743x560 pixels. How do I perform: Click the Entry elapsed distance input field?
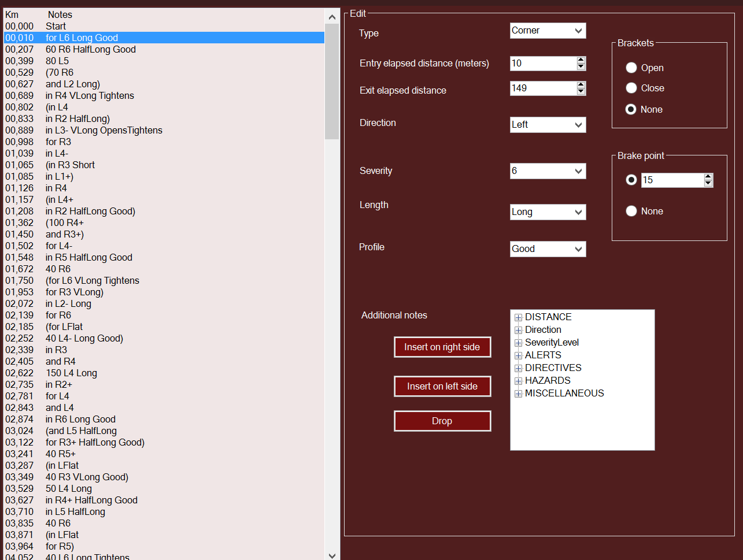pyautogui.click(x=543, y=64)
